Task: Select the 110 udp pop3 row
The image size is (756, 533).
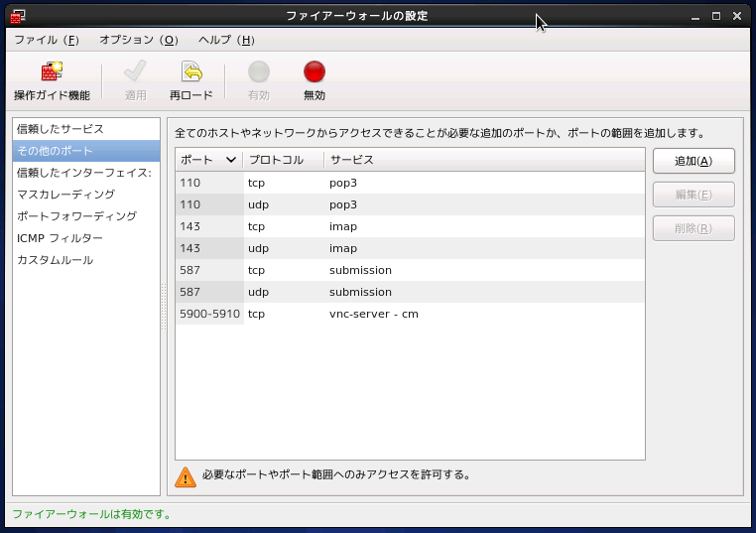Action: [411, 204]
